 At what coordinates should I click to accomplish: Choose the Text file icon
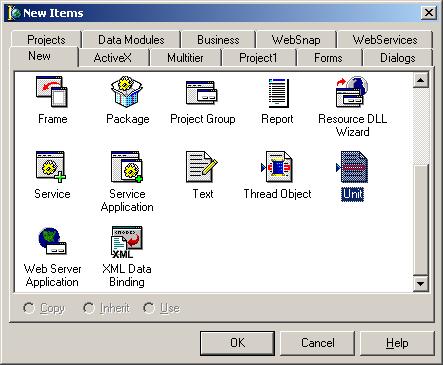[202, 167]
